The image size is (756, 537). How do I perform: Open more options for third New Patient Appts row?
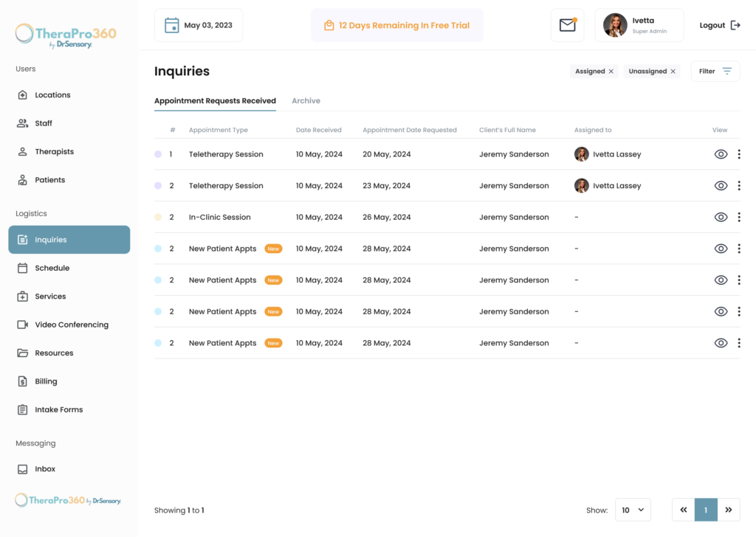point(739,311)
